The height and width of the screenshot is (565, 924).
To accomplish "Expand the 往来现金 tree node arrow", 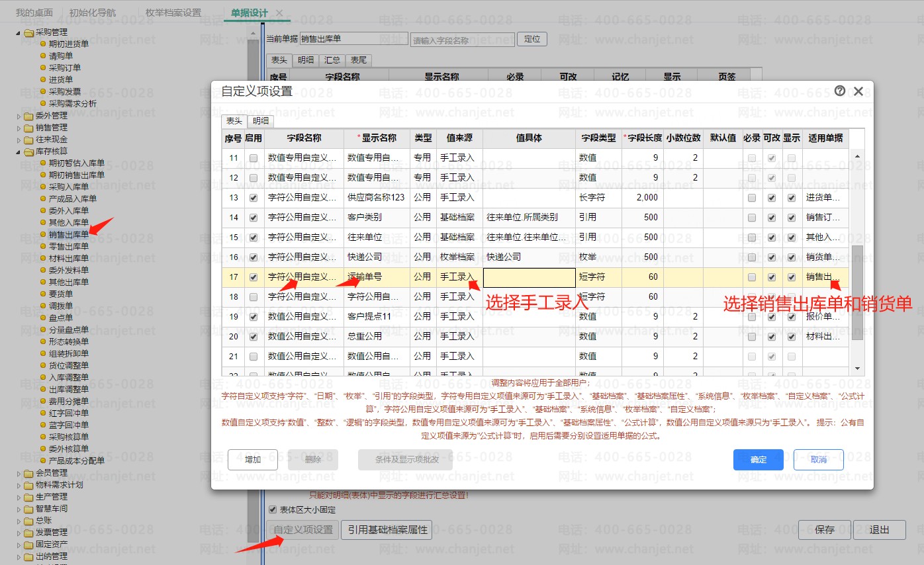I will tap(18, 140).
